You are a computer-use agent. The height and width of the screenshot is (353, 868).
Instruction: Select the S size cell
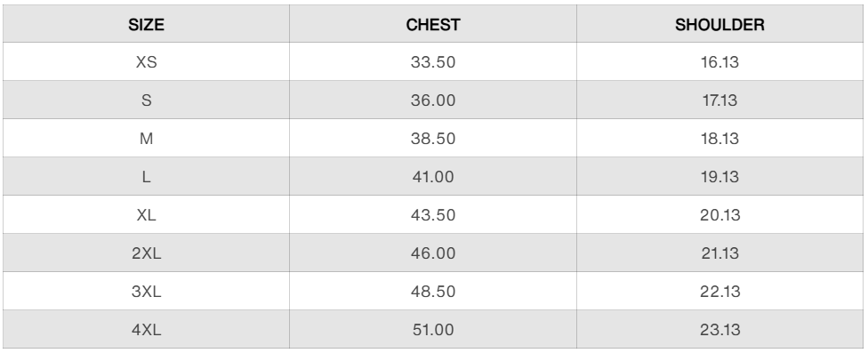click(x=146, y=100)
